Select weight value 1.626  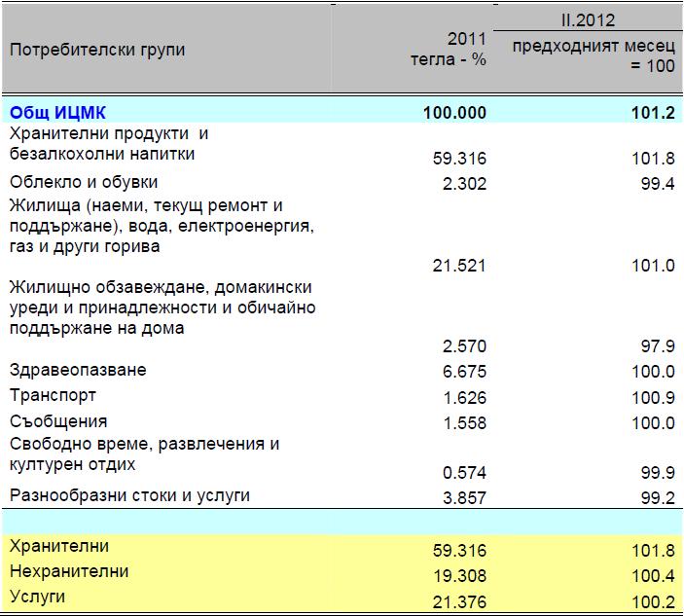tap(464, 398)
